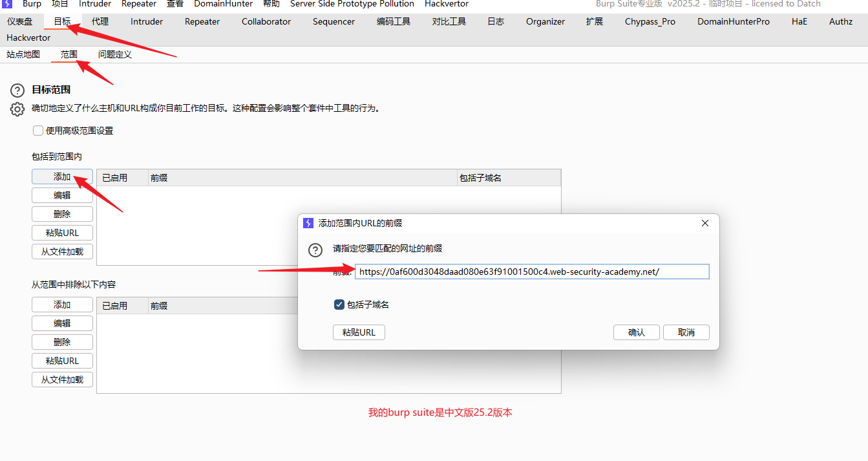The height and width of the screenshot is (461, 868).
Task: Open the Hackvertor menu in menu bar
Action: (x=447, y=4)
